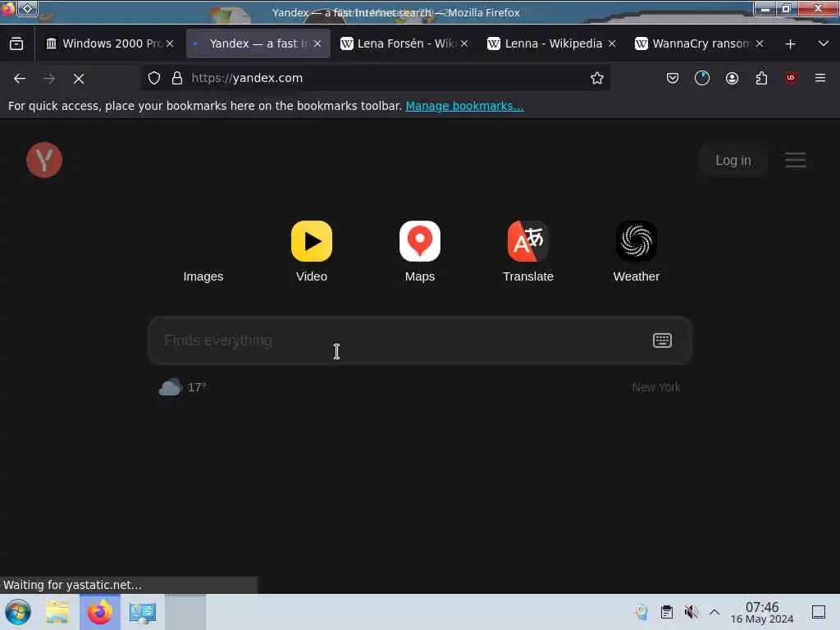
Task: Save page to Pocket
Action: [x=673, y=78]
